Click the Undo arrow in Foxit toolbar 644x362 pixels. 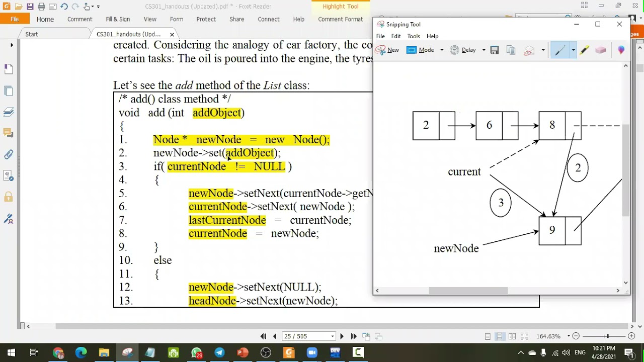pyautogui.click(x=64, y=7)
